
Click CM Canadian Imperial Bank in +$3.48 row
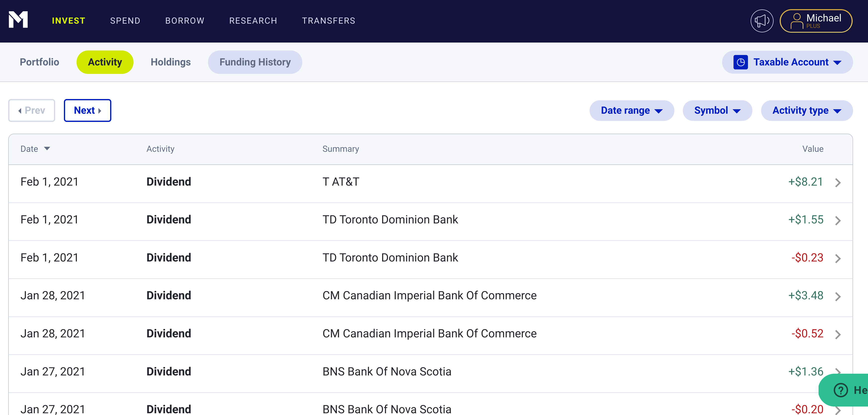tap(429, 296)
